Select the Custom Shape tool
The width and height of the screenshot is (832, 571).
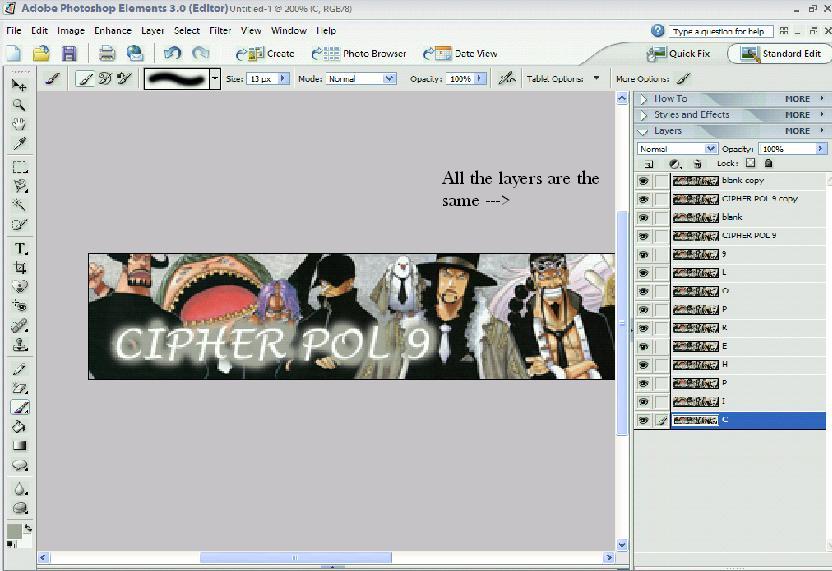[x=20, y=465]
